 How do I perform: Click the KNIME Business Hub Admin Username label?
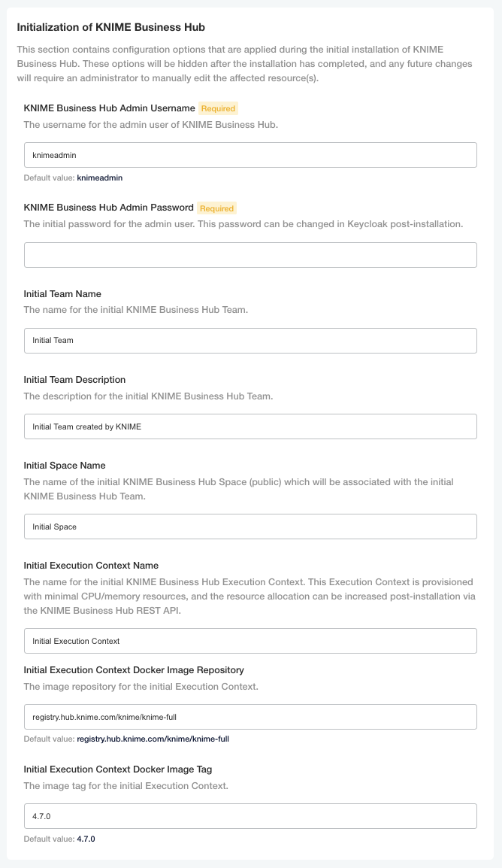(109, 108)
